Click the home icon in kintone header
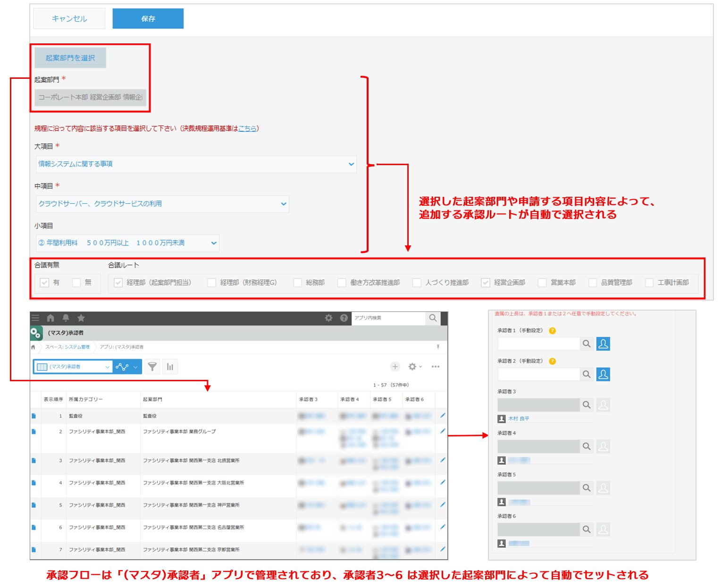The height and width of the screenshot is (588, 722). coord(50,318)
